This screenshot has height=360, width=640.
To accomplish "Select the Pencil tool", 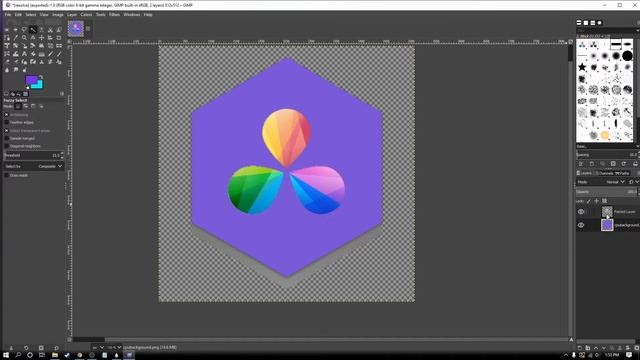I will coord(50,53).
